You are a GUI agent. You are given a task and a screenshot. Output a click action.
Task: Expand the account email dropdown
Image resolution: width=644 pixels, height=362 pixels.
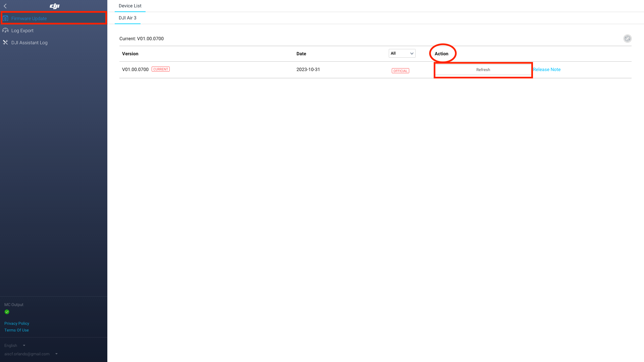pyautogui.click(x=31, y=354)
